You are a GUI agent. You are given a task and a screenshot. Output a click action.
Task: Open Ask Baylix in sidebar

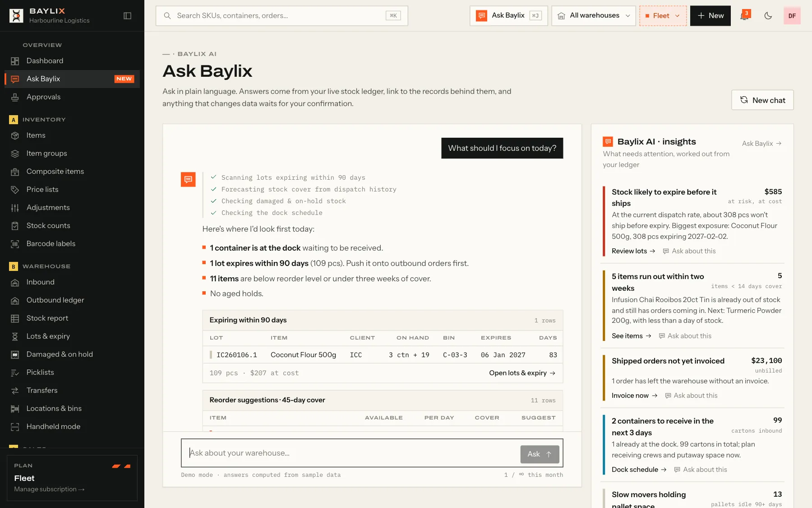tap(72, 79)
